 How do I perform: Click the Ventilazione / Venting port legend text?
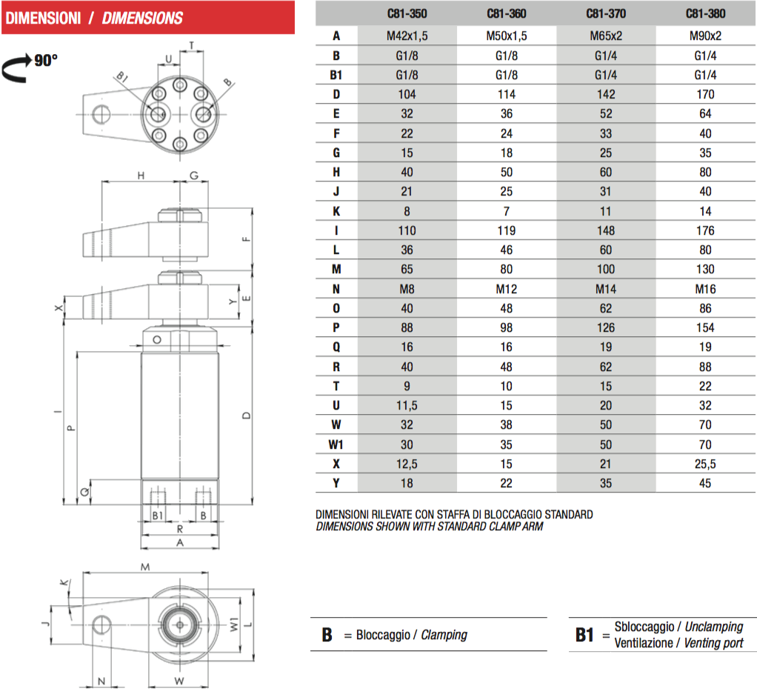pos(678,643)
